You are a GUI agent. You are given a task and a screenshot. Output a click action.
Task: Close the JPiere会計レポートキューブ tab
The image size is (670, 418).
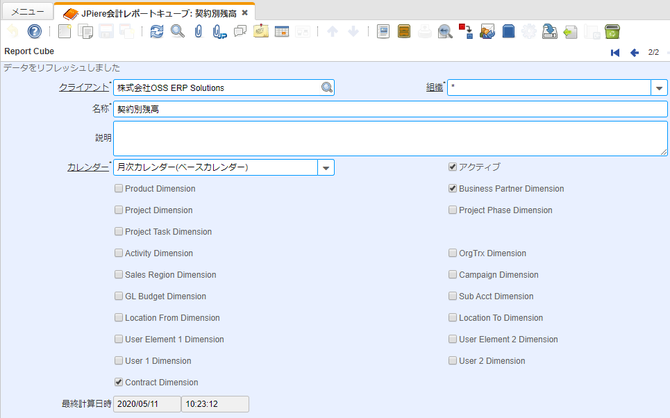[245, 13]
